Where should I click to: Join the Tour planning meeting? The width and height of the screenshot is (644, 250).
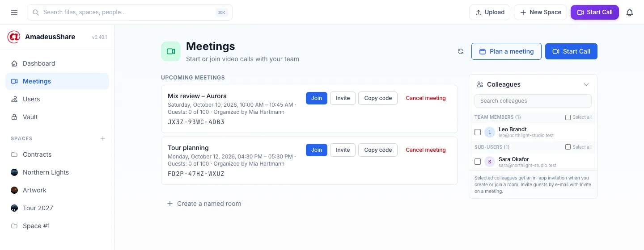click(x=317, y=150)
